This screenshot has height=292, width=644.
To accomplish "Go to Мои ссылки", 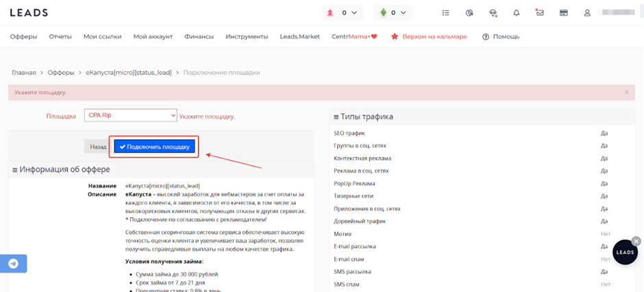I will [102, 36].
